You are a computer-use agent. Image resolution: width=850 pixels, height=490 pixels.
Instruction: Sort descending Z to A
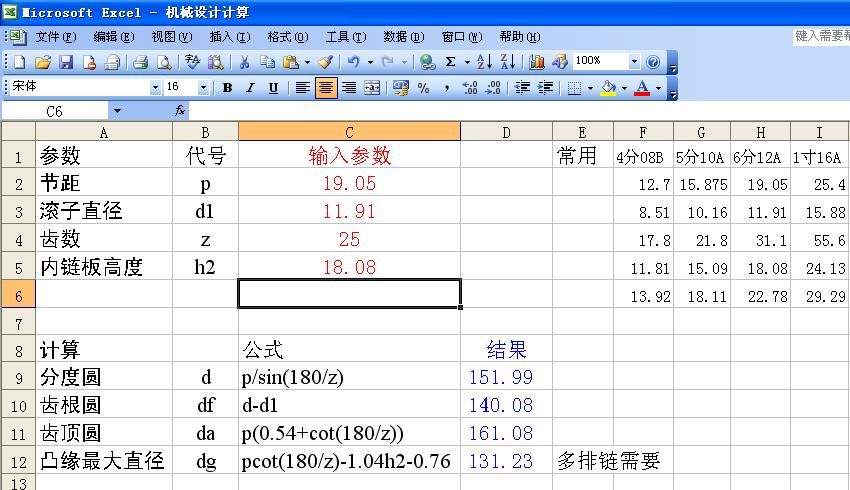(x=508, y=62)
